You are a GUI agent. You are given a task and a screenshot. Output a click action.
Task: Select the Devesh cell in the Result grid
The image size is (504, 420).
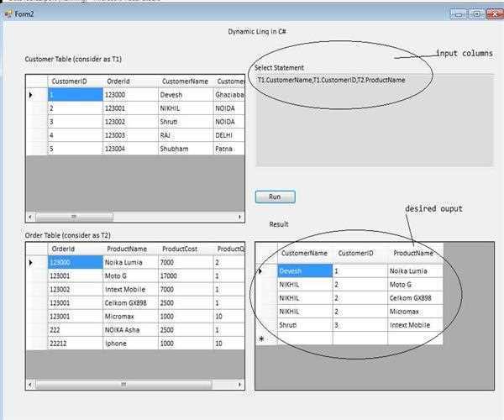coord(304,271)
